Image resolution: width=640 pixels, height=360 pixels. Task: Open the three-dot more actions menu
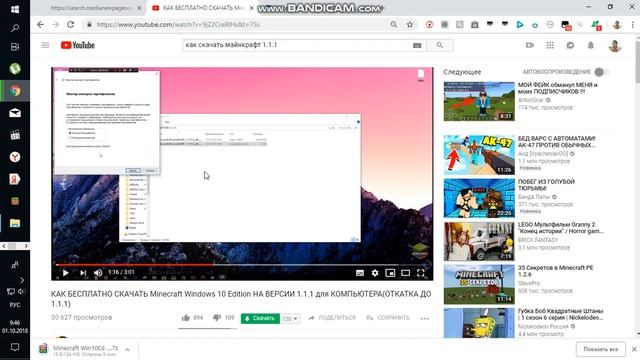coord(425,318)
